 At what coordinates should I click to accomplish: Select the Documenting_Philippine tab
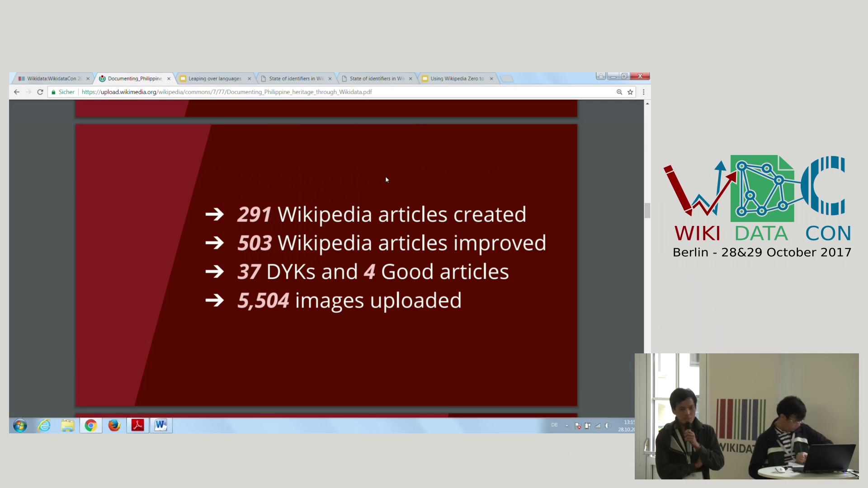pos(135,79)
